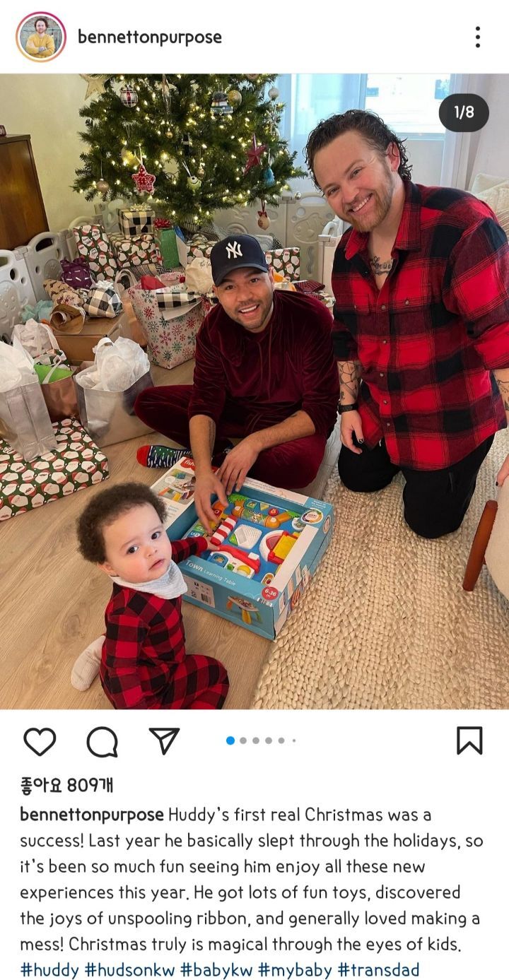
Task: Select the first blue carousel dot
Action: (x=230, y=740)
